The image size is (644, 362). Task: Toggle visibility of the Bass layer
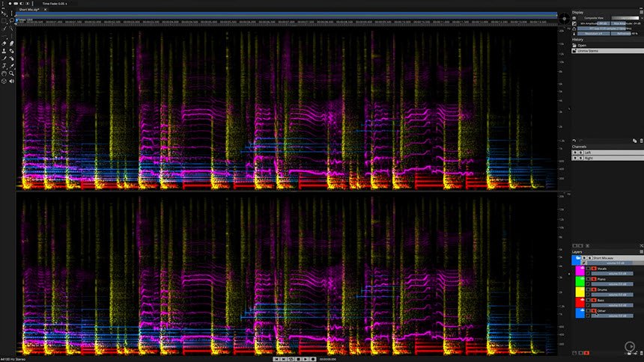click(x=588, y=300)
